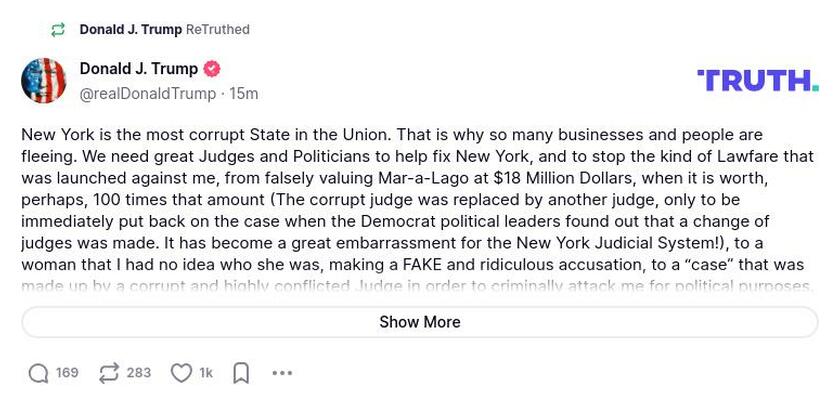840x406 pixels.
Task: Click the ReTruthed label in the header
Action: click(x=218, y=30)
